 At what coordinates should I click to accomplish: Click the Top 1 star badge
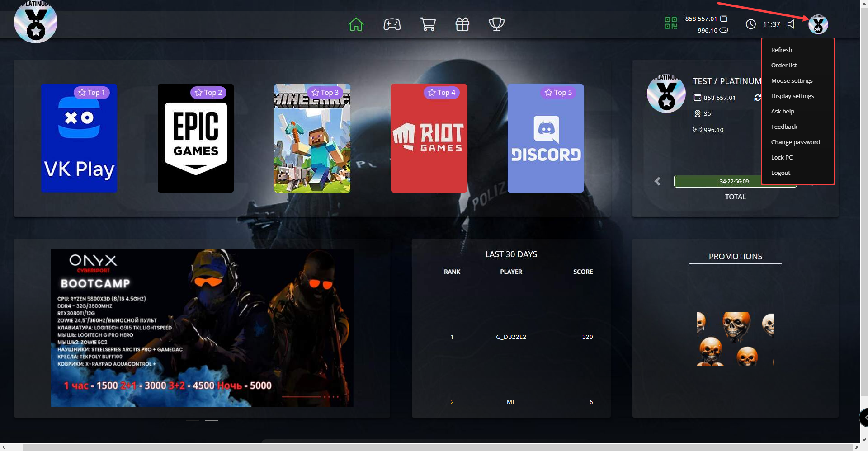coord(92,93)
